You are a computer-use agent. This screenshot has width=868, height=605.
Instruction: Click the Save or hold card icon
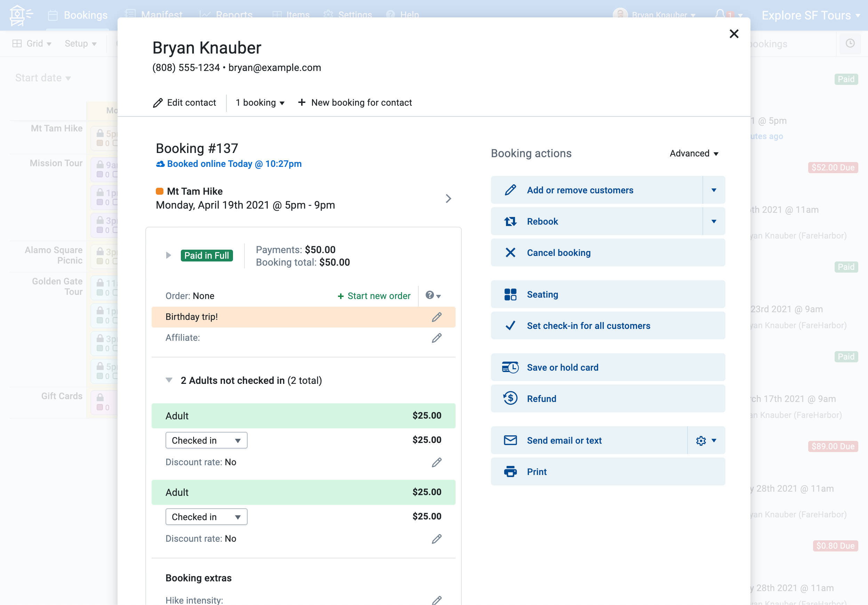511,368
